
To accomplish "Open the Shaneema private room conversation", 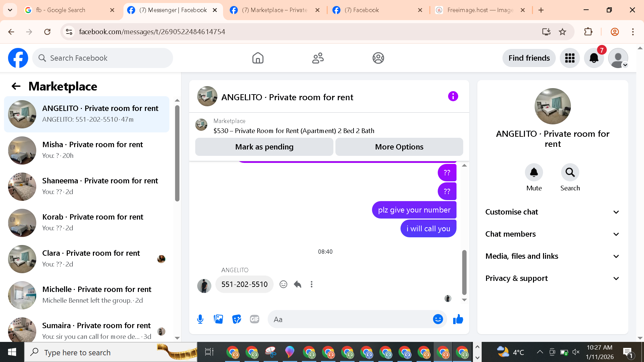I will [87, 186].
